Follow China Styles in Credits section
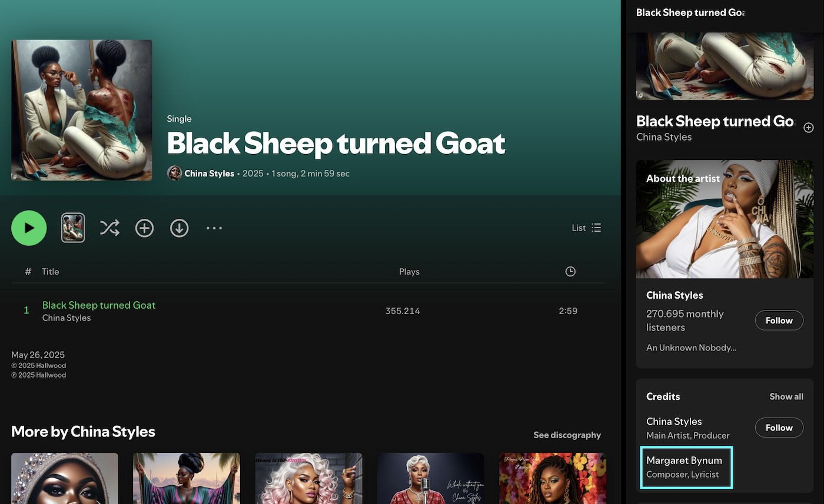The height and width of the screenshot is (504, 824). point(779,428)
